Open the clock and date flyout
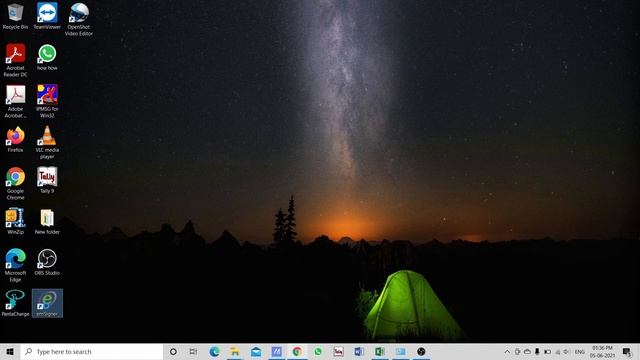This screenshot has height=360, width=640. pyautogui.click(x=602, y=351)
